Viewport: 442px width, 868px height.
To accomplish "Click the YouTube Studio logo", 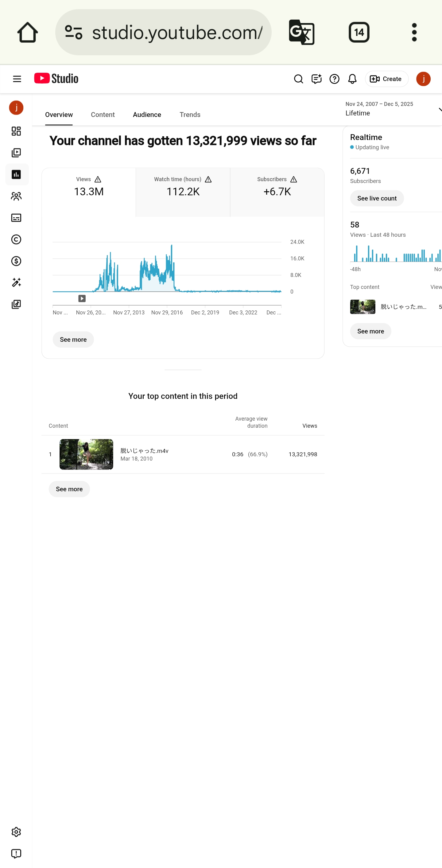I will (56, 79).
